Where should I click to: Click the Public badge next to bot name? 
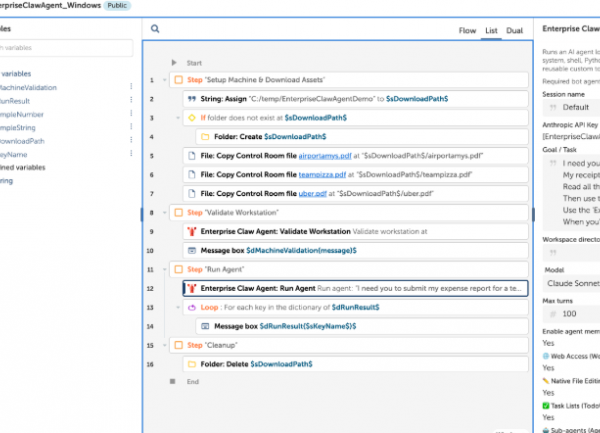pyautogui.click(x=117, y=5)
